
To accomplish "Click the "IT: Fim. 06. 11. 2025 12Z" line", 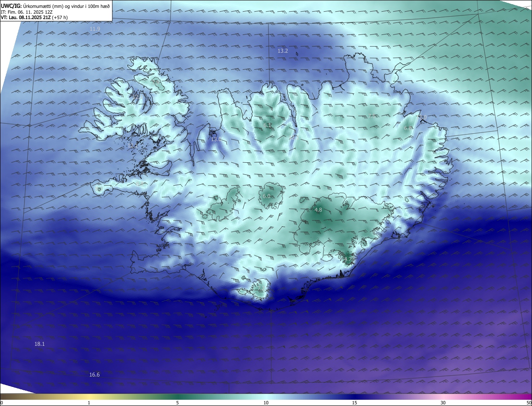I will click(x=26, y=12).
